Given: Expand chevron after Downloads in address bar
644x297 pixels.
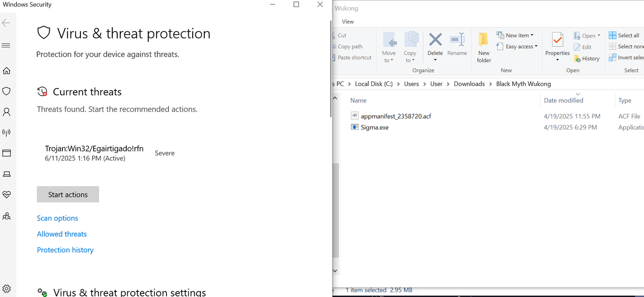Looking at the screenshot, I should coord(491,84).
